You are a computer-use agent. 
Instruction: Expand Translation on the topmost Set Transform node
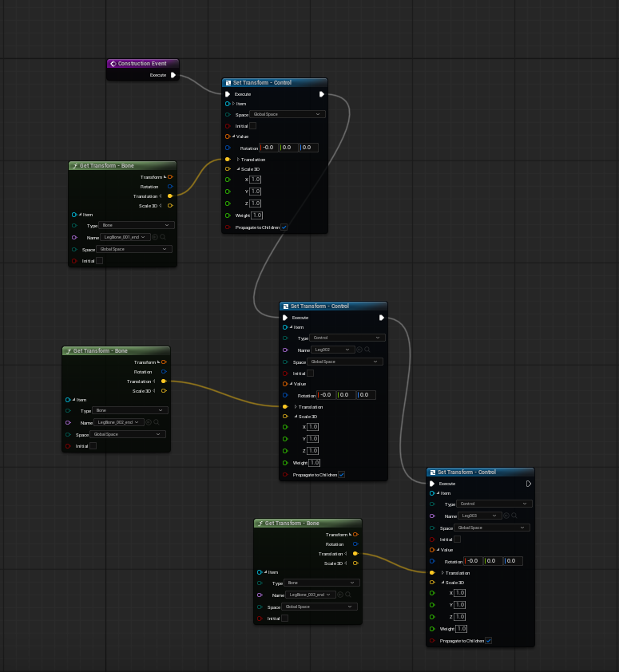click(238, 160)
